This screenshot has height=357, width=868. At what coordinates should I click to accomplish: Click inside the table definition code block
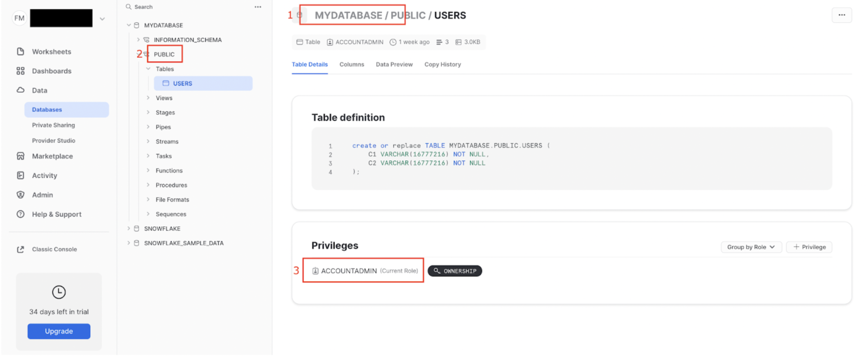point(572,158)
